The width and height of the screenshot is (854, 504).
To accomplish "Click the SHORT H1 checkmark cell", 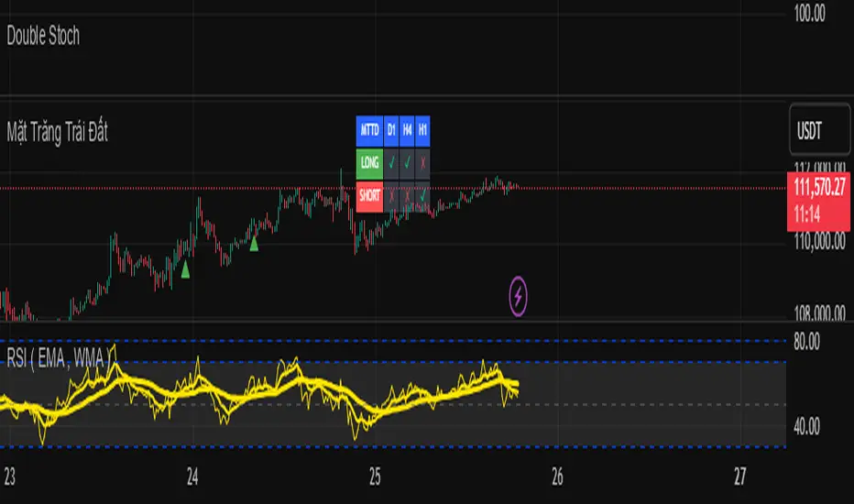I will coord(422,196).
